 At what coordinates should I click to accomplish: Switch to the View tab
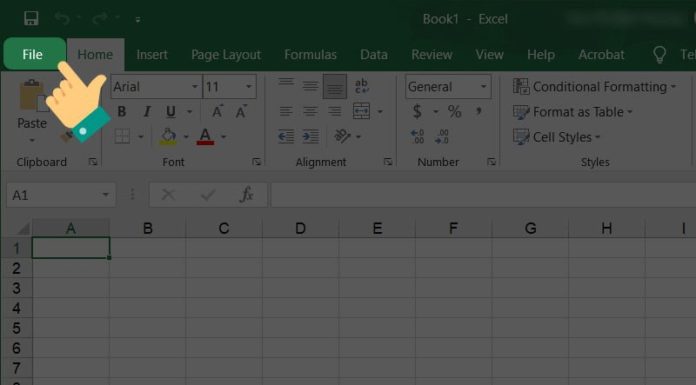point(489,55)
